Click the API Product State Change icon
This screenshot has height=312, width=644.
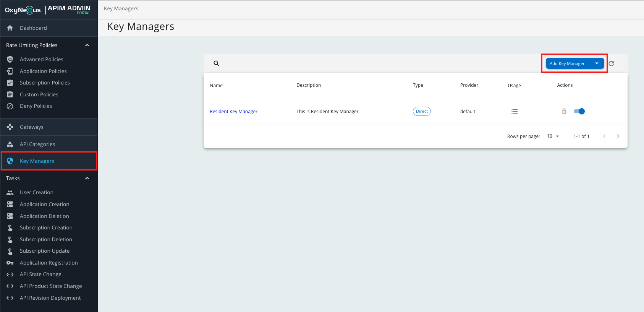click(10, 286)
